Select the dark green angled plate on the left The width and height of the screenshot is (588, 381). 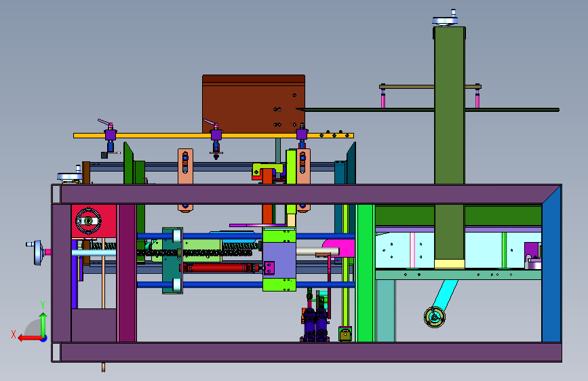[128, 163]
